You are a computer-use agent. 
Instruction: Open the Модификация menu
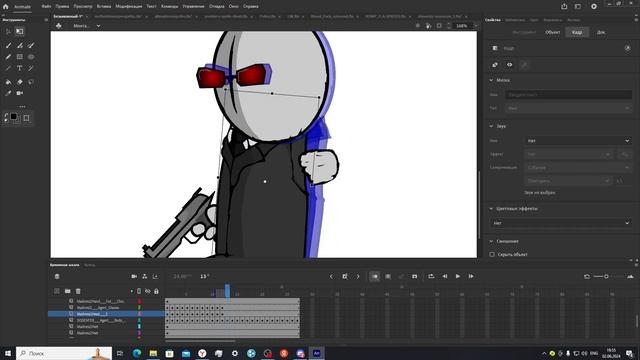129,6
